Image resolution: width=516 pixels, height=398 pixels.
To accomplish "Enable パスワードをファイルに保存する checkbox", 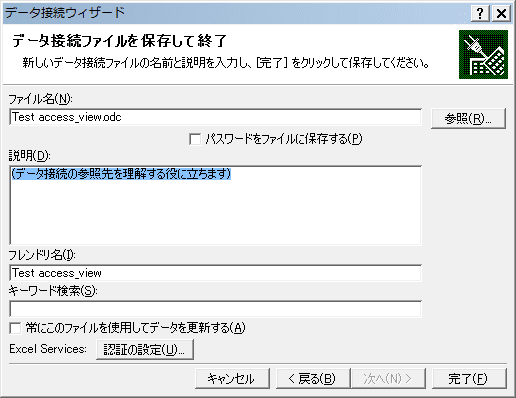I will click(195, 139).
